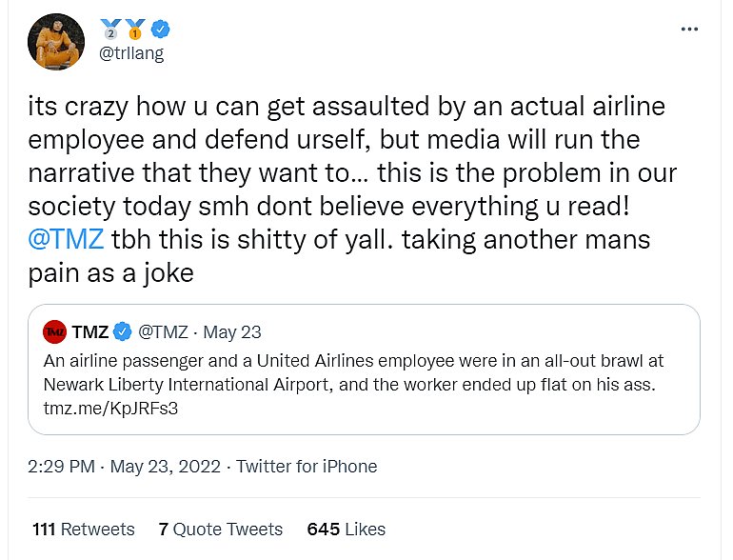The width and height of the screenshot is (733, 560).
Task: View the 7 Quote Tweets list
Action: tap(221, 529)
